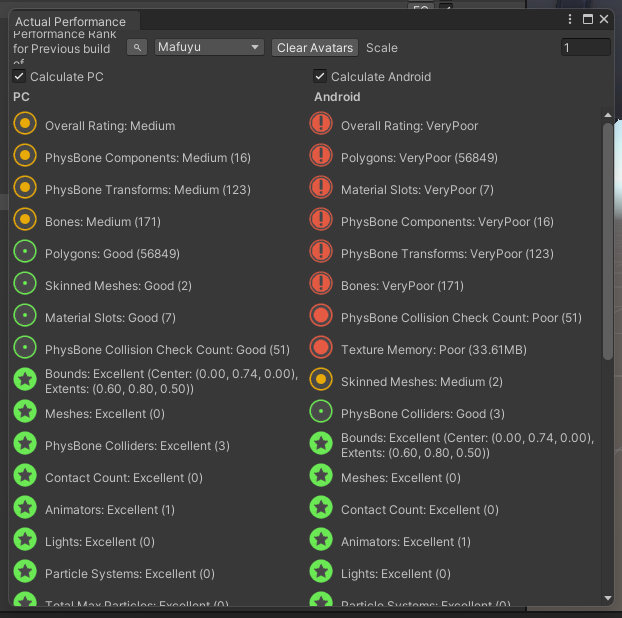Click PC PhysBone Components Medium icon
The width and height of the screenshot is (622, 618).
point(25,155)
